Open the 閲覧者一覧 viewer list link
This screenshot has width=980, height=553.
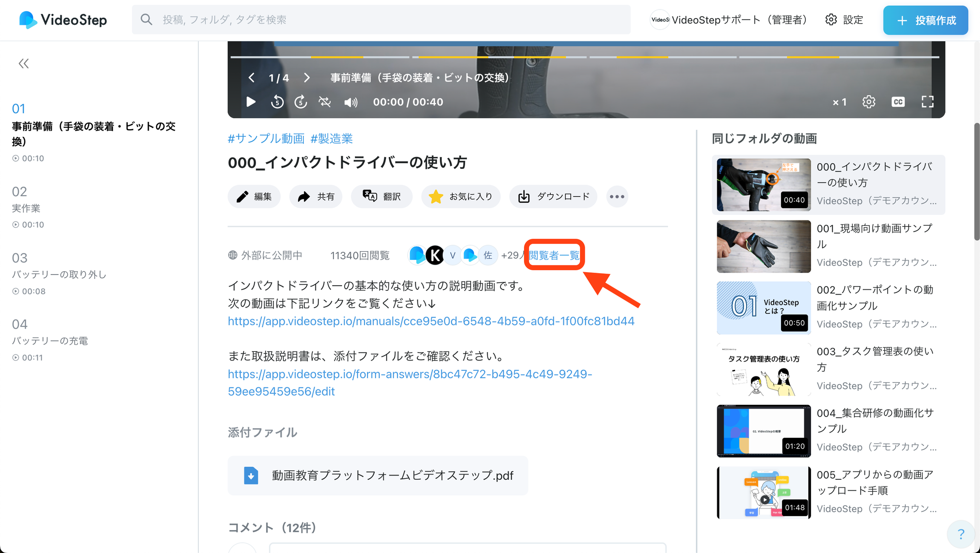coord(554,255)
